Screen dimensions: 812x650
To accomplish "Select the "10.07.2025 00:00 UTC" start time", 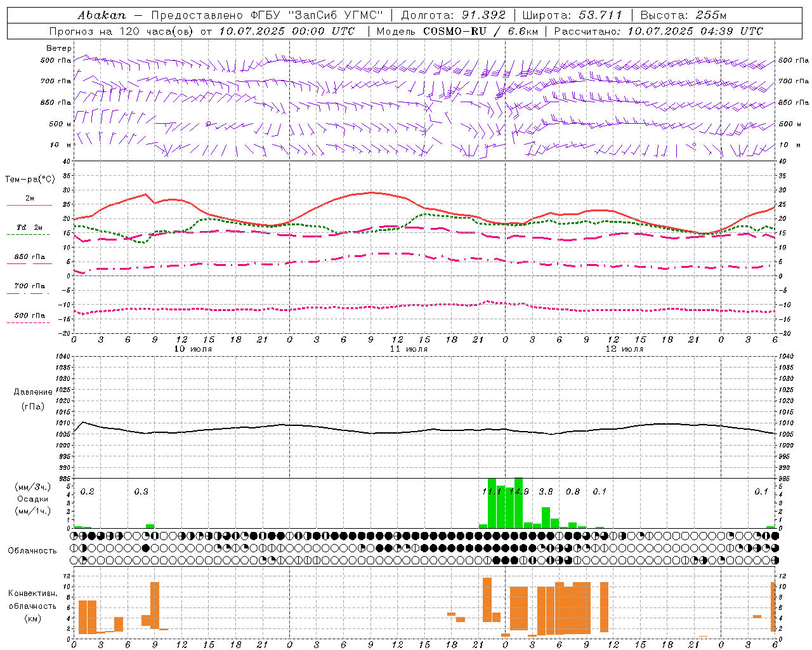I will point(287,31).
